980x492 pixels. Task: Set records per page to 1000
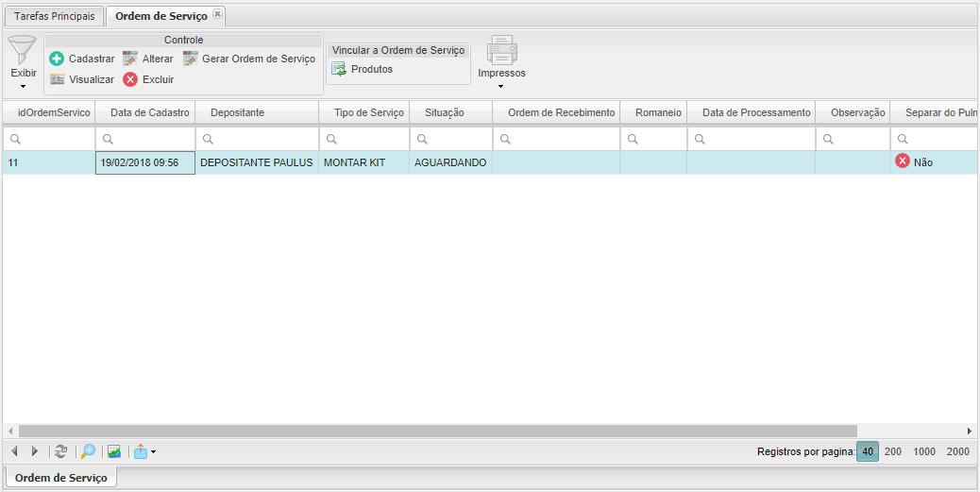(924, 451)
